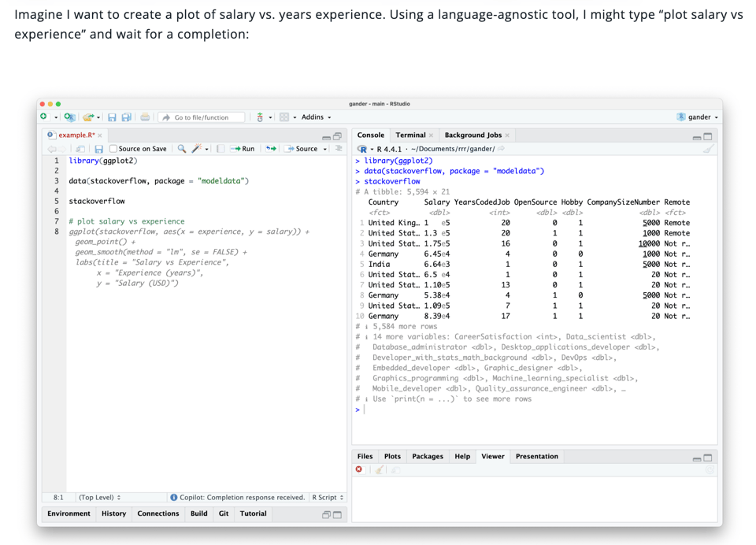Image resolution: width=756 pixels, height=545 pixels.
Task: Open the R Script file type menu
Action: (x=324, y=497)
